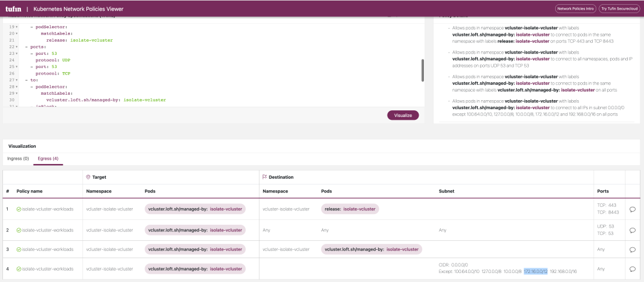The image size is (644, 282).
Task: Collapse code fold at line 29
Action: 17,94
